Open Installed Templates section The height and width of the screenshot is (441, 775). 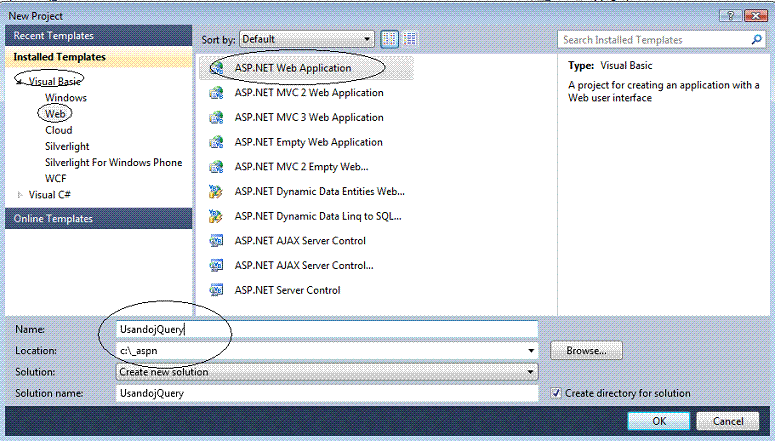click(x=98, y=57)
